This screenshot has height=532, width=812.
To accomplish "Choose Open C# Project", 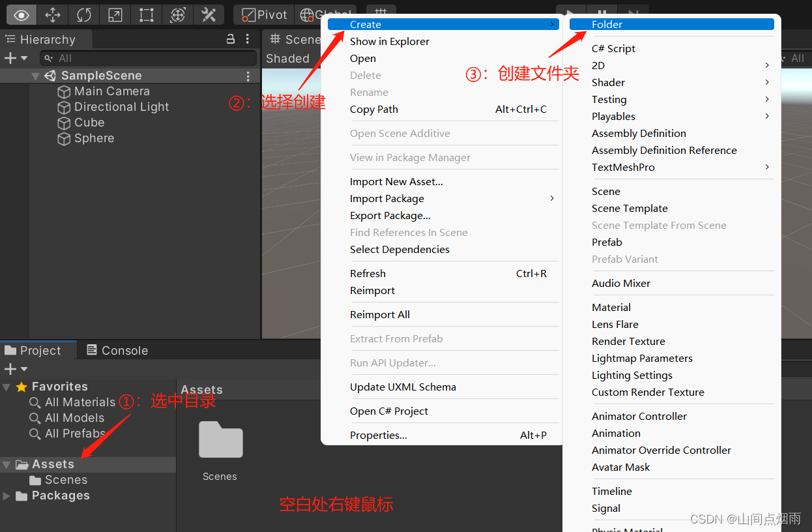I will pyautogui.click(x=389, y=411).
